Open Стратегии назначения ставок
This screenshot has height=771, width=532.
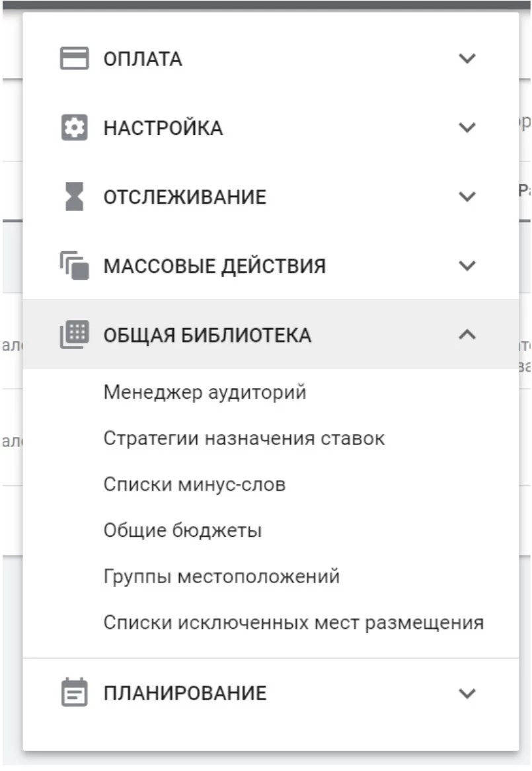[x=244, y=438]
